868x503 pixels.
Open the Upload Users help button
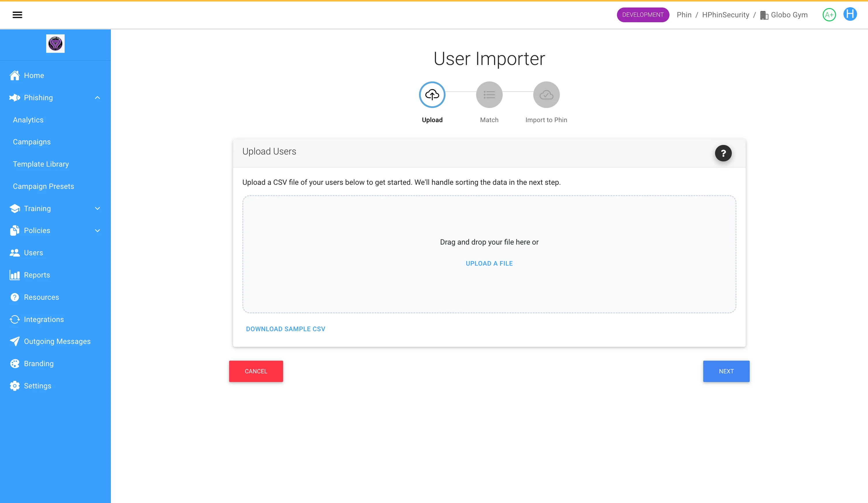coord(723,153)
